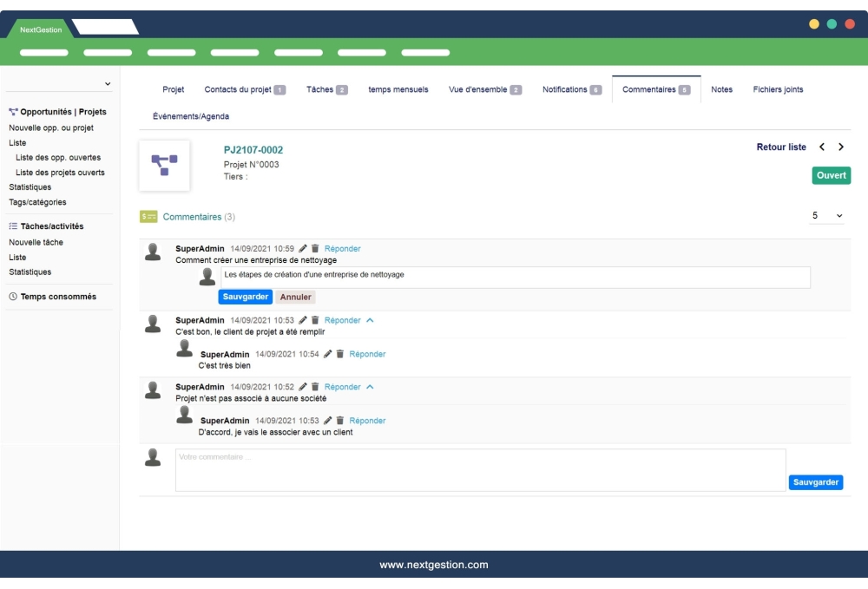Edit the 'D'accord' reply using its pencil icon
Screen dimensions: 868x589
(x=328, y=421)
